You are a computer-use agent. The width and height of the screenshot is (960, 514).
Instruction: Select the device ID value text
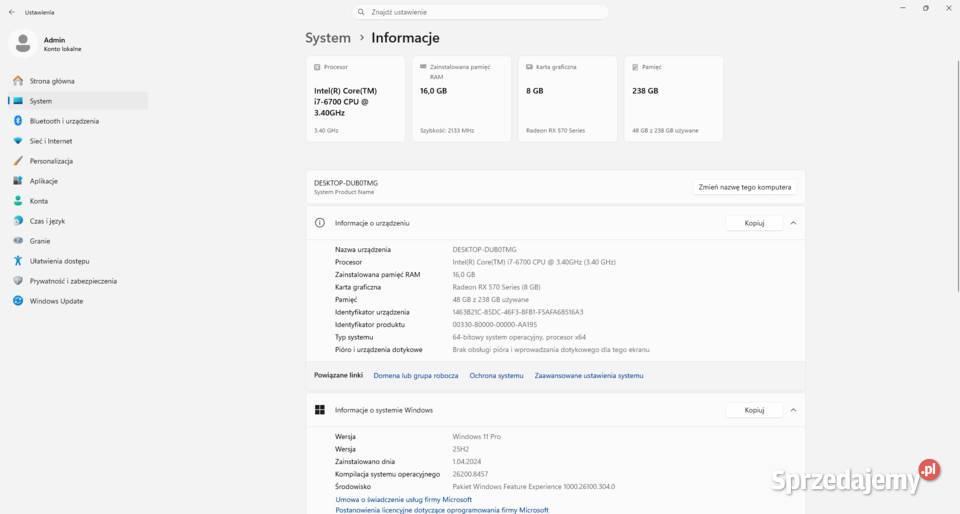pos(518,312)
